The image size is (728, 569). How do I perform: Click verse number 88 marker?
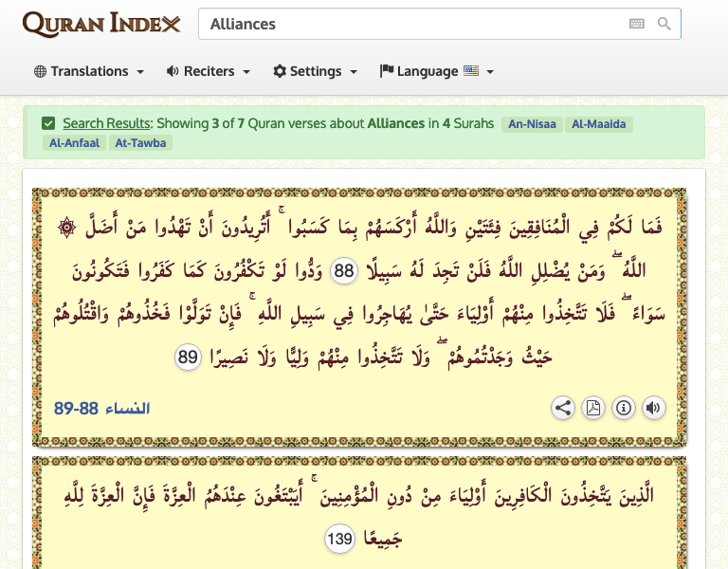pos(344,270)
